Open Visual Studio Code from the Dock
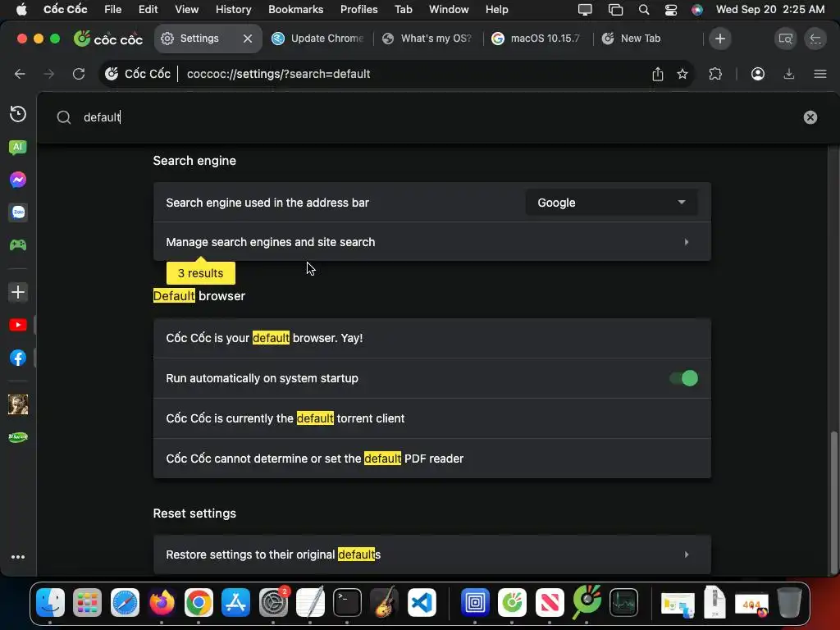Screen dimensions: 840x630 [x=422, y=603]
